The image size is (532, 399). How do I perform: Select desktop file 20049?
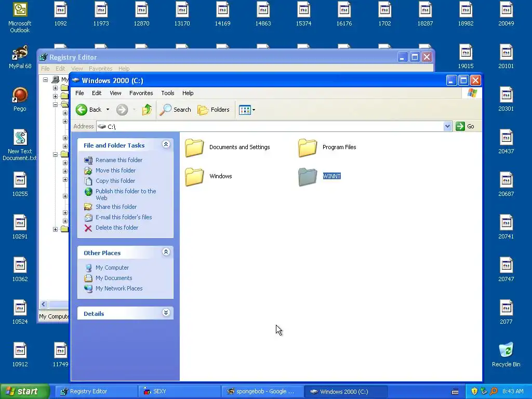click(x=506, y=14)
